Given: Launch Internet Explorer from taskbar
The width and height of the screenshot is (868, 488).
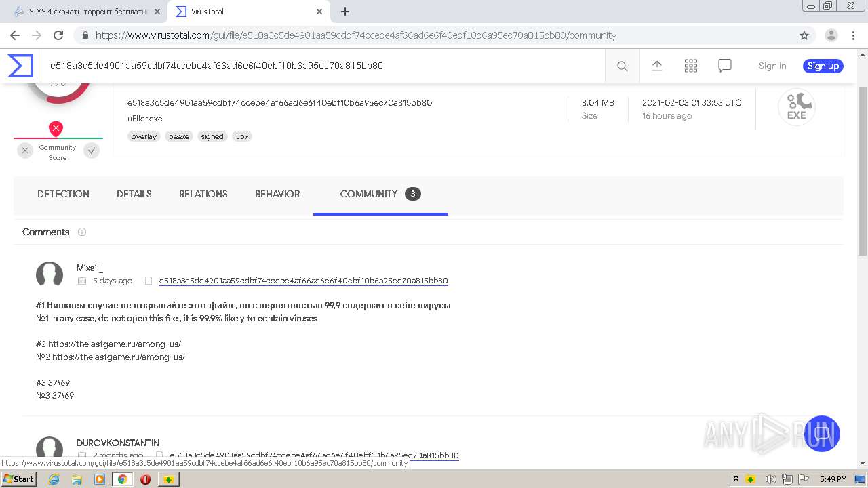Looking at the screenshot, I should pos(54,479).
